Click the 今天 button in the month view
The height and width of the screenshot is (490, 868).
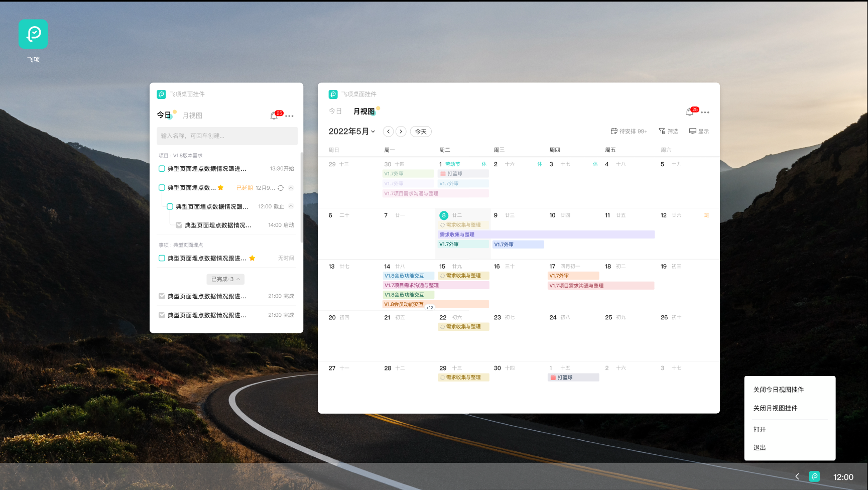coord(420,131)
